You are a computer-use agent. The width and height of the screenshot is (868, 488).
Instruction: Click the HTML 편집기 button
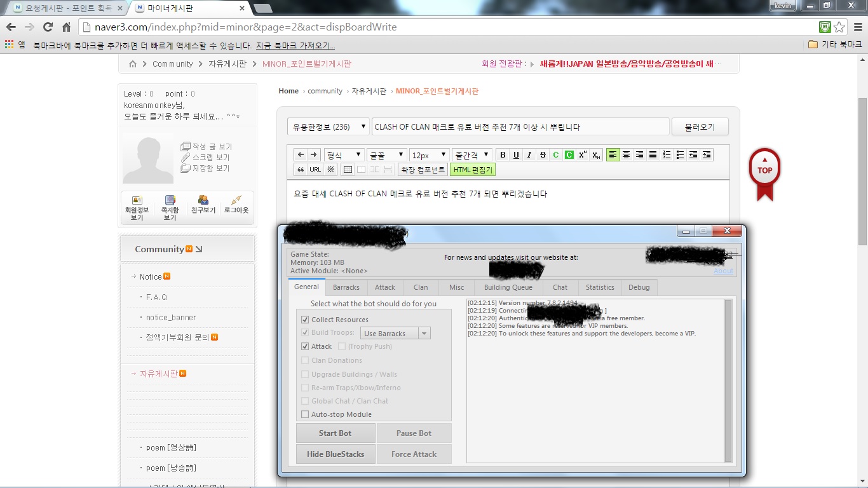472,170
